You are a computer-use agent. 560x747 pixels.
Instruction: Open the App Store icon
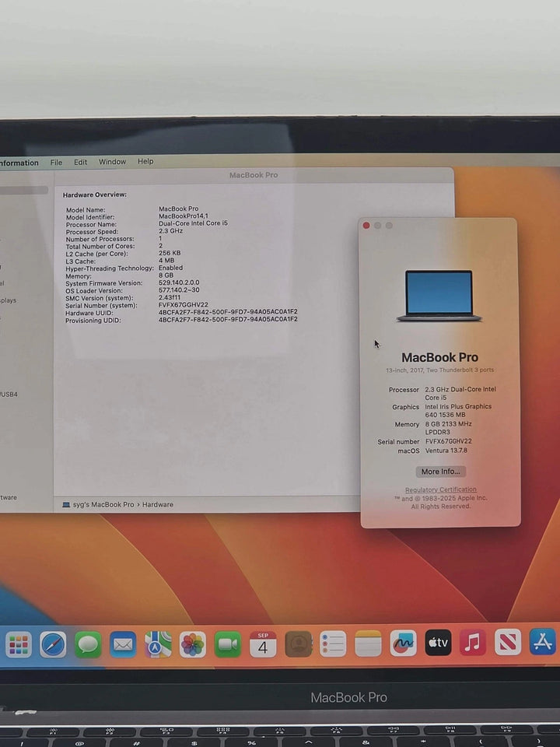pos(543,641)
